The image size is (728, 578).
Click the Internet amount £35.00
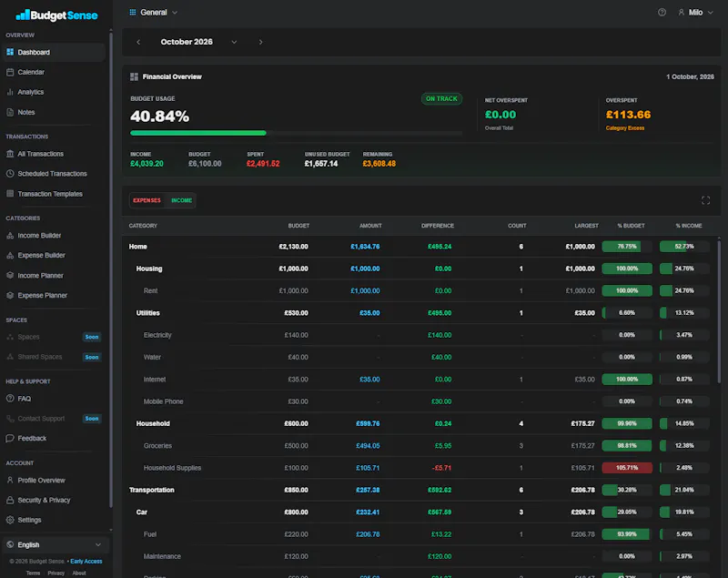[369, 380]
